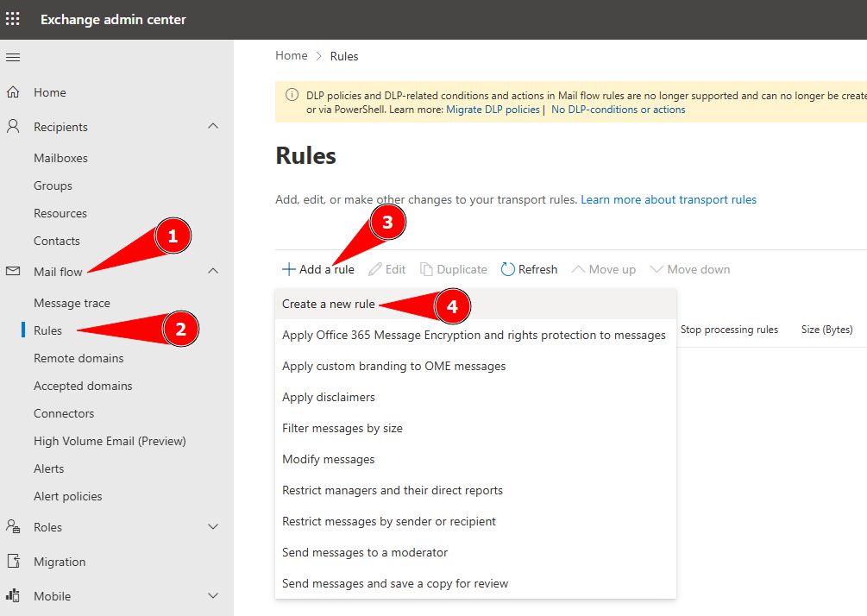Click the Duplicate icon
Image resolution: width=867 pixels, height=616 pixels.
click(x=424, y=268)
